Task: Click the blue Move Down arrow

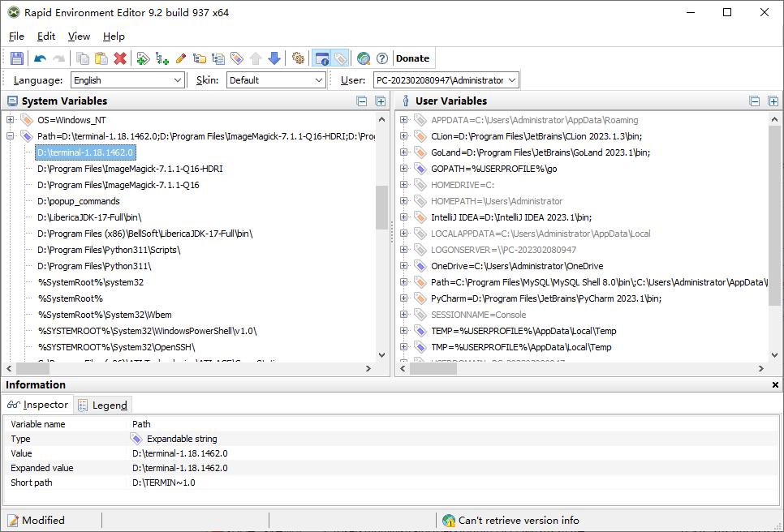Action: (x=274, y=58)
